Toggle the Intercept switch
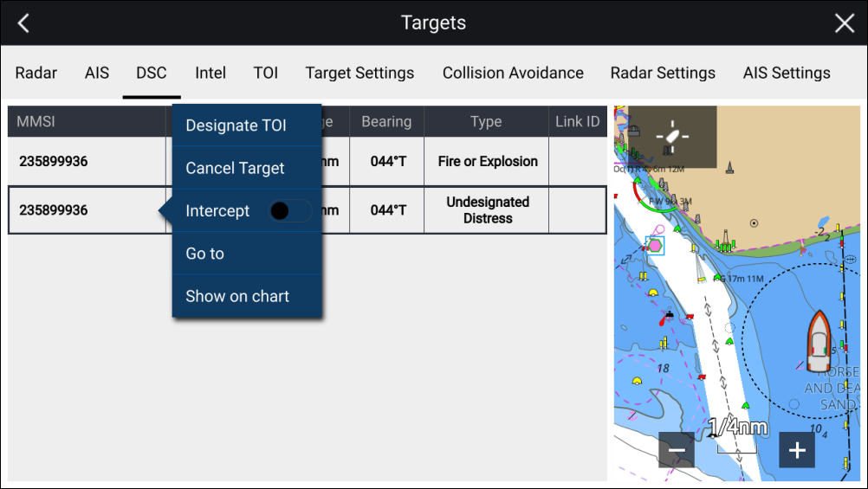Screen dimensions: 868x489 tap(289, 210)
